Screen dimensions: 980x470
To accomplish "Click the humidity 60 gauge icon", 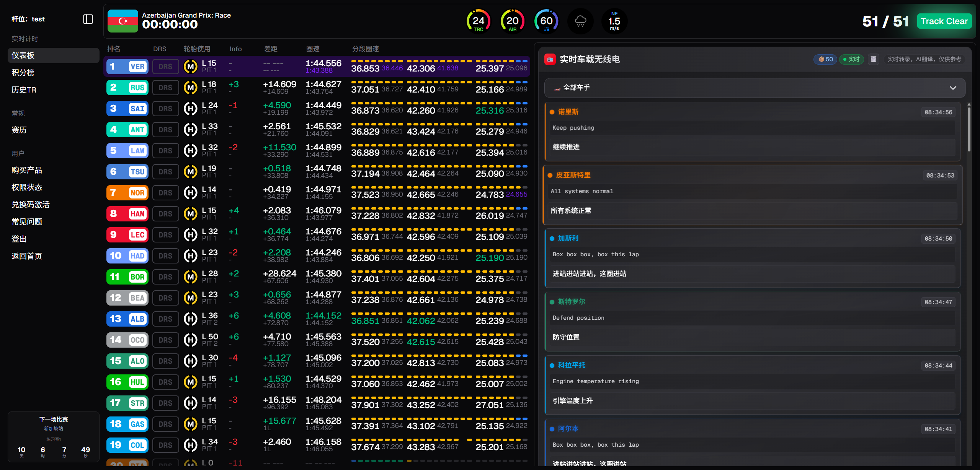I will 546,21.
